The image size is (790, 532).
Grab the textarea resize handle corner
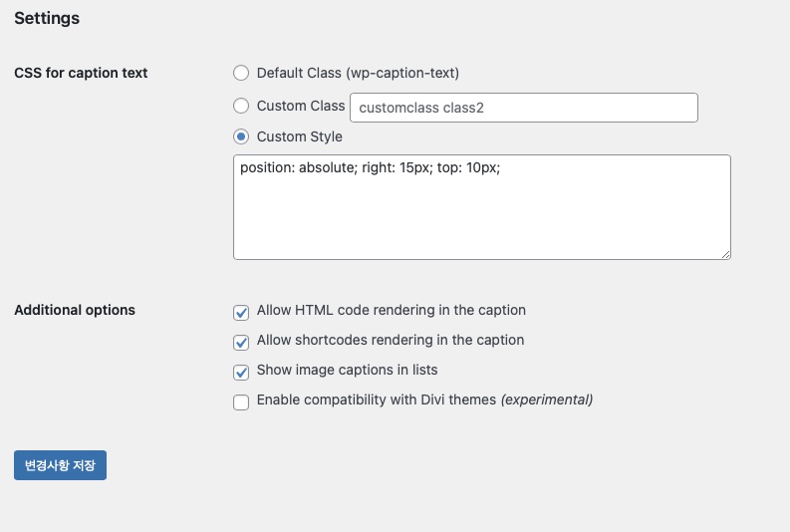[725, 255]
